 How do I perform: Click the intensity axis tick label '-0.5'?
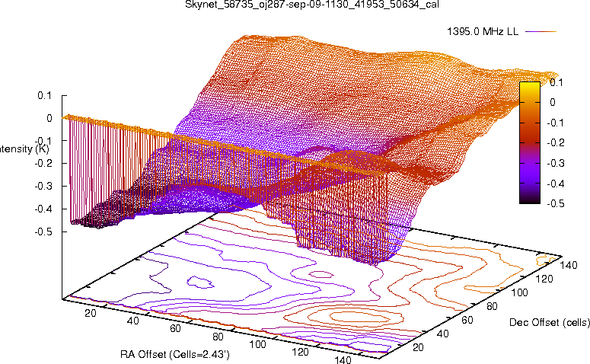tap(43, 231)
